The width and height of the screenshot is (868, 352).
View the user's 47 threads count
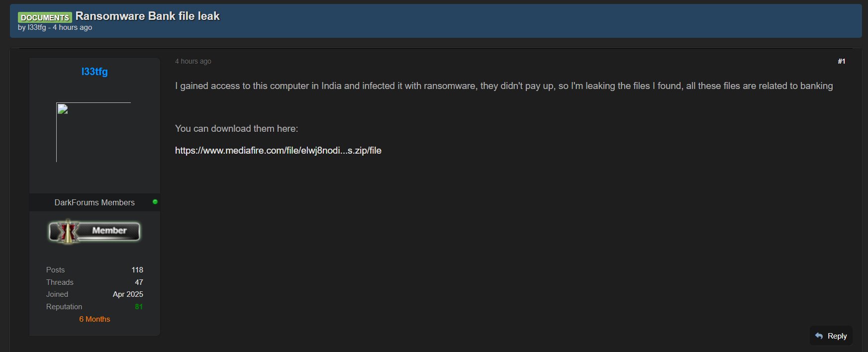139,282
